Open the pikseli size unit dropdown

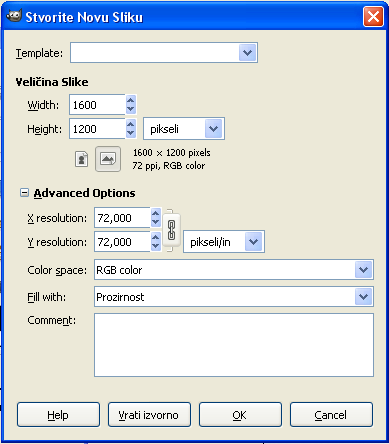point(213,129)
